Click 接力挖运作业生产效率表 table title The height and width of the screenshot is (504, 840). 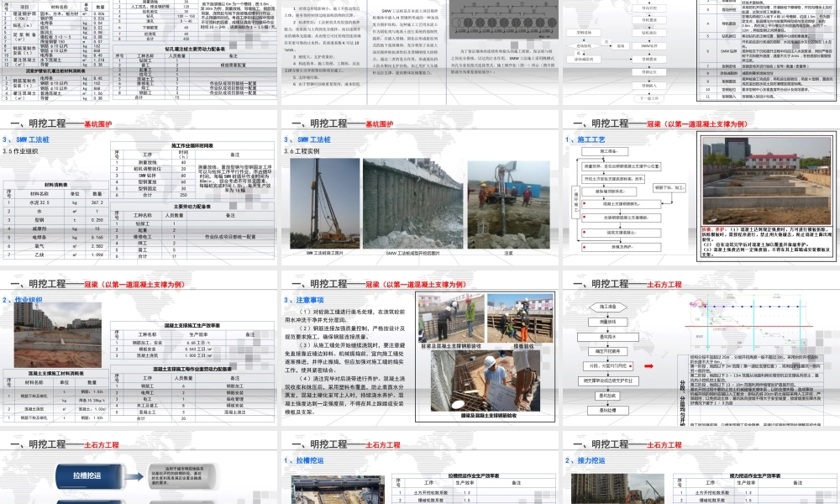tap(755, 475)
